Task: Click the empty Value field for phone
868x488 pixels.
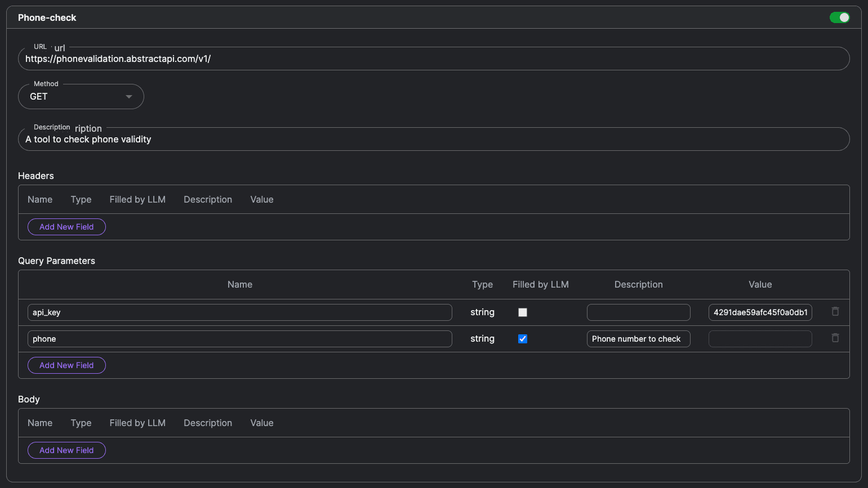Action: [760, 338]
